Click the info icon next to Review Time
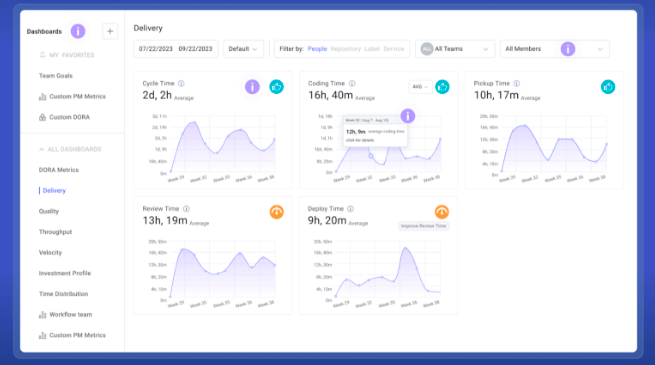This screenshot has width=655, height=365. coord(186,209)
